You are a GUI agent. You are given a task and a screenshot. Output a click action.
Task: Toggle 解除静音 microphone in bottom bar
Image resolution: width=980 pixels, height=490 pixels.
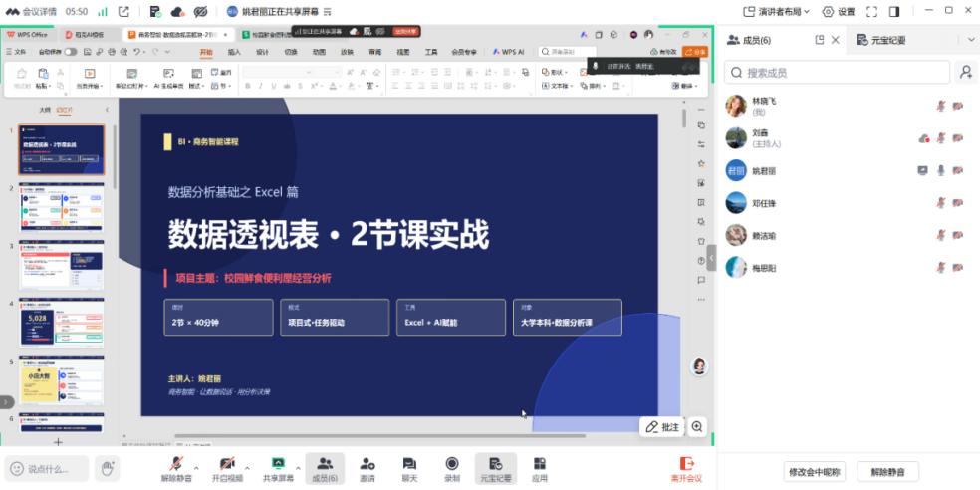(x=177, y=464)
